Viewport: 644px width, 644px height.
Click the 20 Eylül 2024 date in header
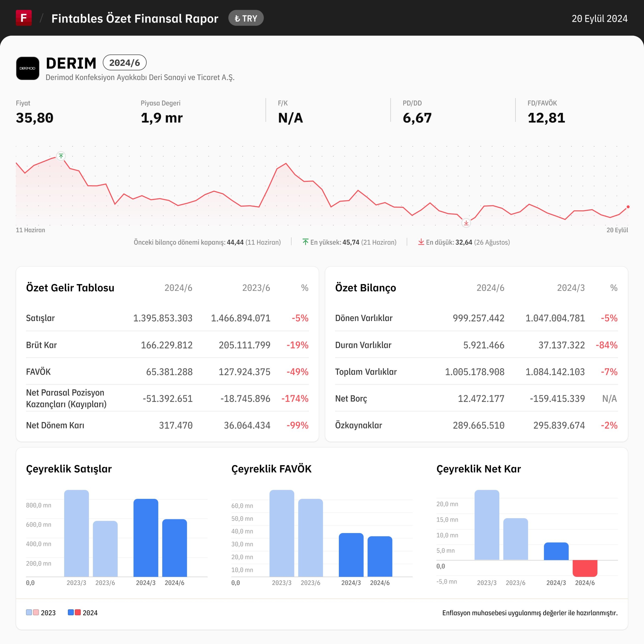600,19
